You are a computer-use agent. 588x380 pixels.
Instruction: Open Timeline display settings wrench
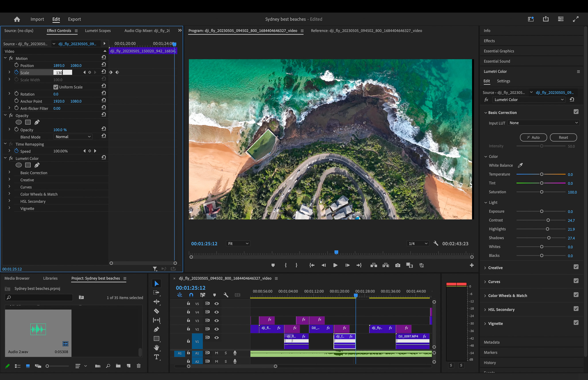click(x=226, y=295)
